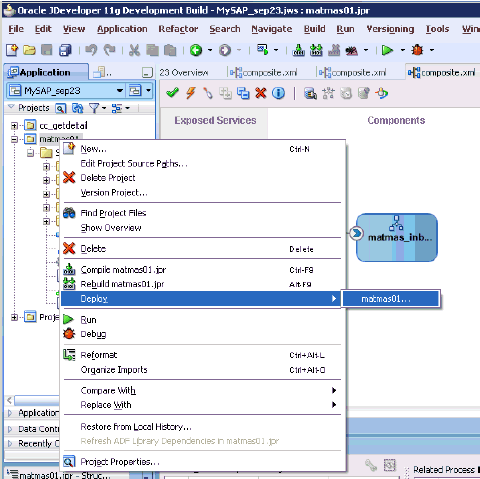Click the green Back navigation icon
Image resolution: width=480 pixels, height=479 pixels.
coord(196,50)
